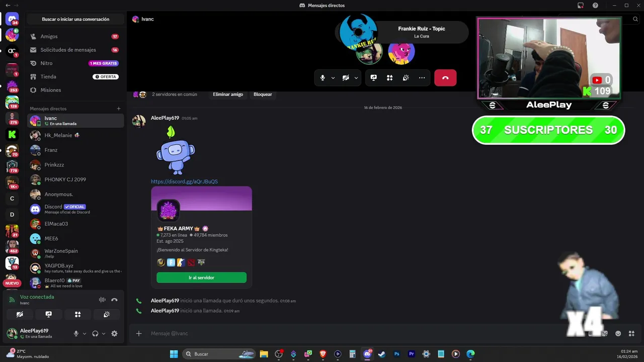
Task: Show 2 servidores en común
Action: (x=175, y=95)
